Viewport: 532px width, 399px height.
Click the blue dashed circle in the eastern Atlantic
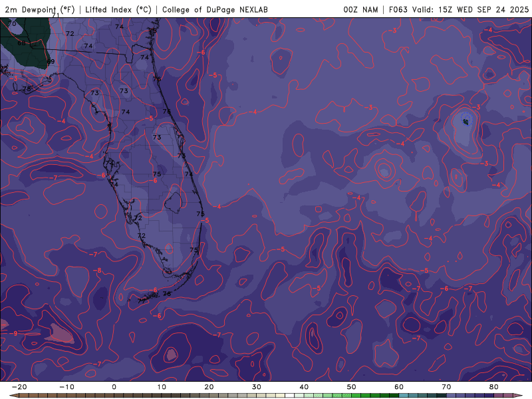(x=467, y=119)
